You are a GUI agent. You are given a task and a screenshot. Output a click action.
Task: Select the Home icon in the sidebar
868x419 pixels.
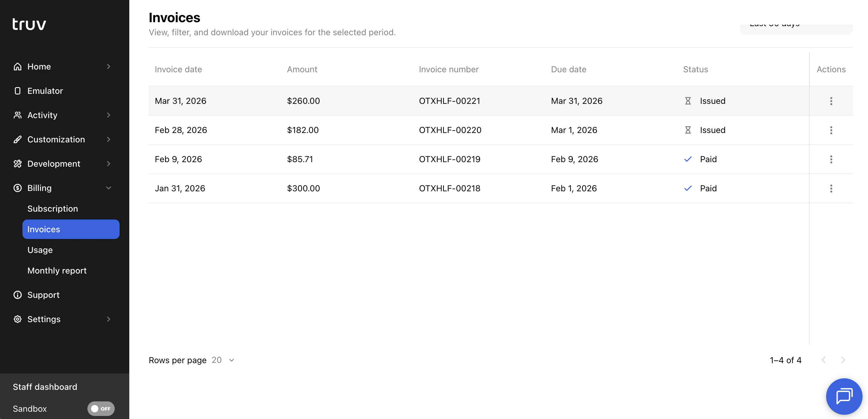point(18,66)
